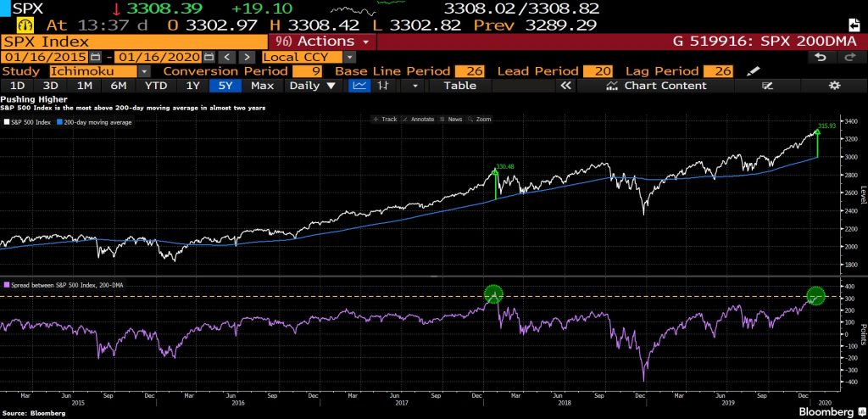Toggle the S&P 500 Index legend swatch
Viewport: 868px width, 419px height.
tap(6, 122)
